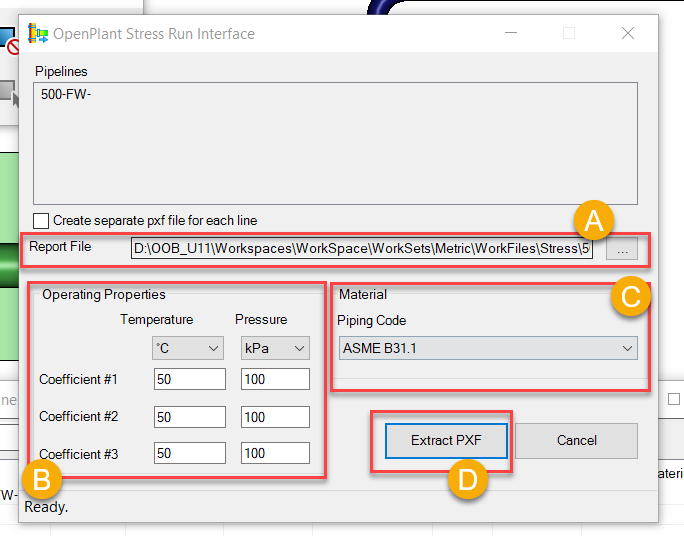Select pipeline 500-FW- in the Pipelines list
684x536 pixels.
coord(66,94)
